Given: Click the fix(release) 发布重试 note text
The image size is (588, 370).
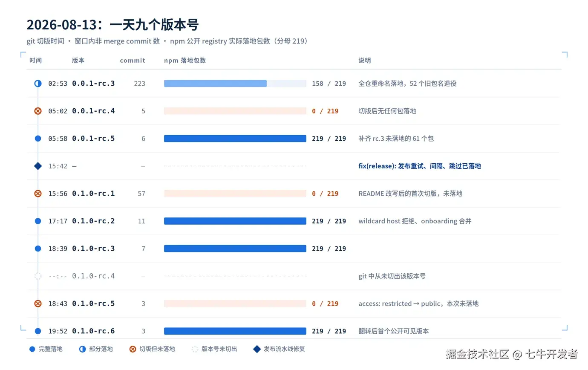Looking at the screenshot, I should click(420, 166).
